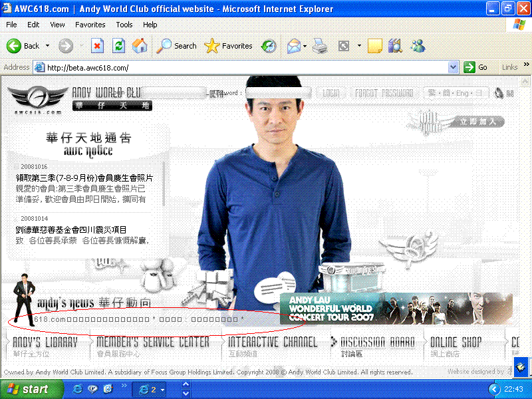Open the Favorites menu in menu bar
Screen dimensions: 532x399
90,25
